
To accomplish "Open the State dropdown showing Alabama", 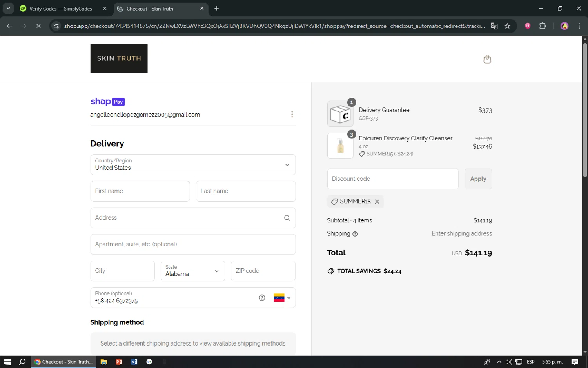I will [x=193, y=271].
